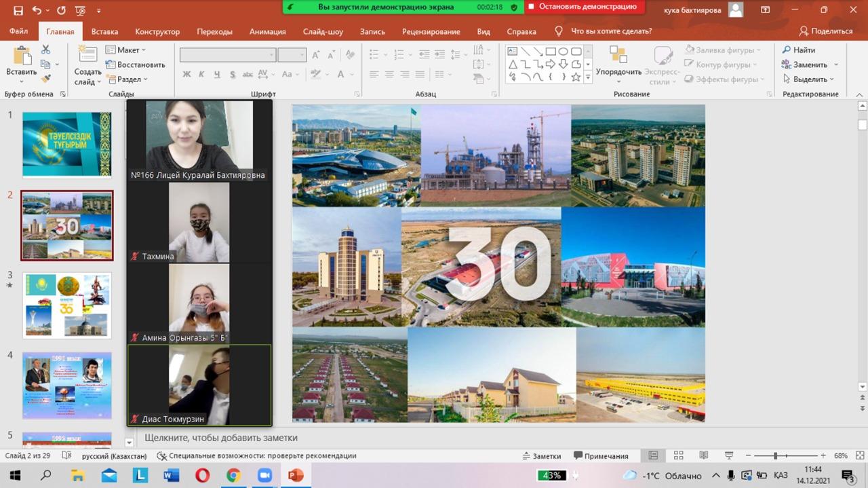The height and width of the screenshot is (488, 868).
Task: Start slideshow from status bar icon
Action: click(x=729, y=455)
